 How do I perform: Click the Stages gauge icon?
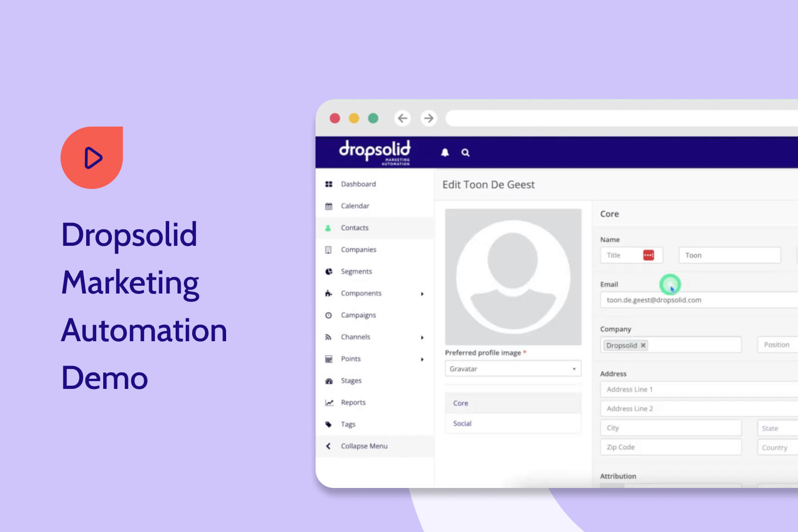coord(329,381)
